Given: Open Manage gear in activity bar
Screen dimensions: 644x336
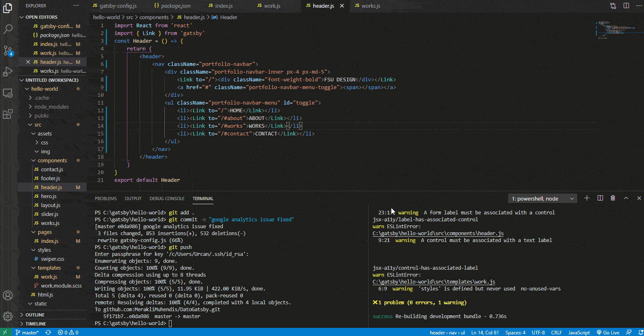Looking at the screenshot, I should point(8,316).
